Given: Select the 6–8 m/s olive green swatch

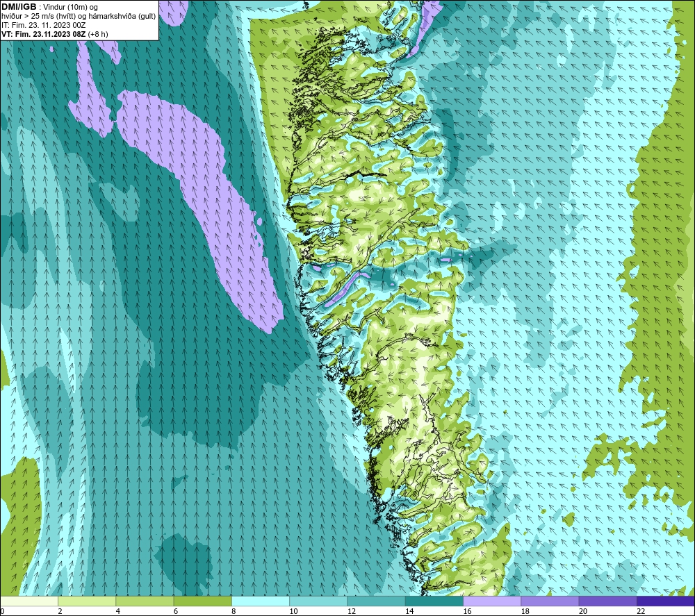Looking at the screenshot, I should coord(202,601).
